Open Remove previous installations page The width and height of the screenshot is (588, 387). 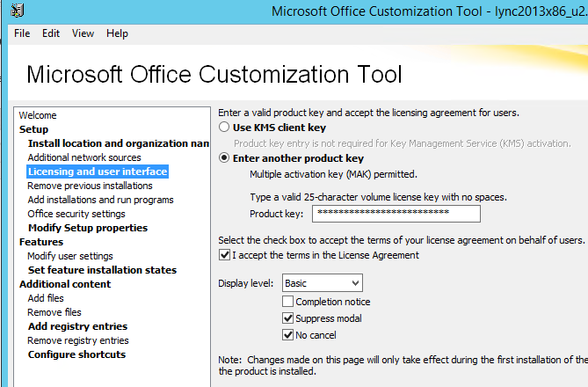pos(90,186)
